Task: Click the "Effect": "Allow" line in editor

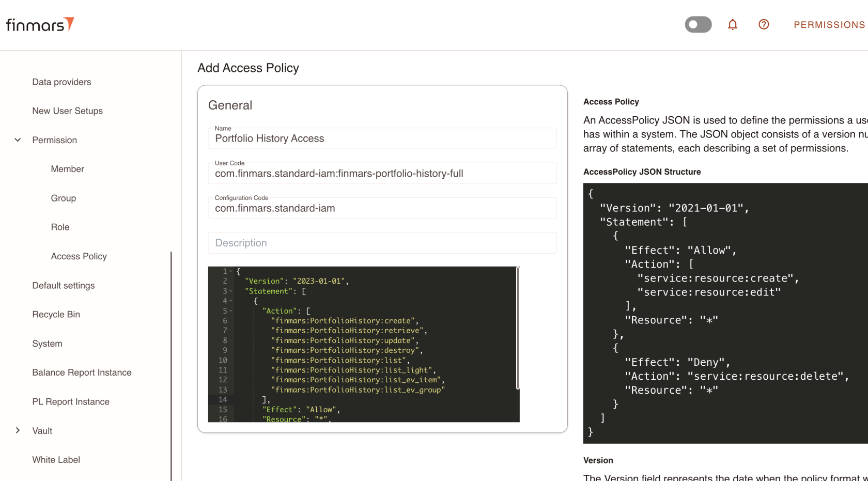Action: [x=301, y=410]
